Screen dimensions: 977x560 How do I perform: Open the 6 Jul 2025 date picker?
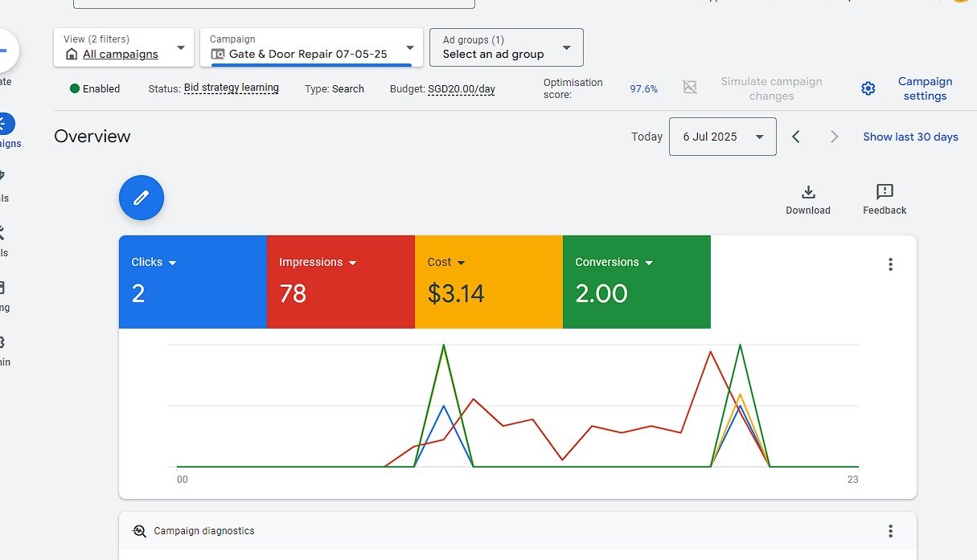tap(723, 137)
